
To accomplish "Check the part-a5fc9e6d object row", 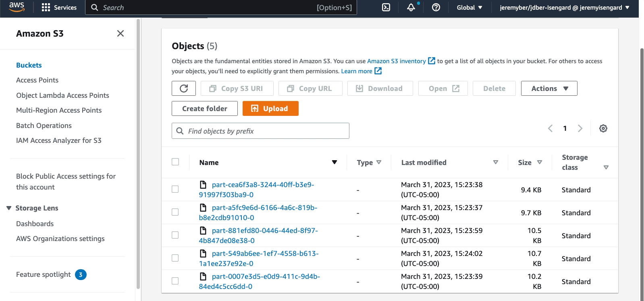I will (175, 212).
